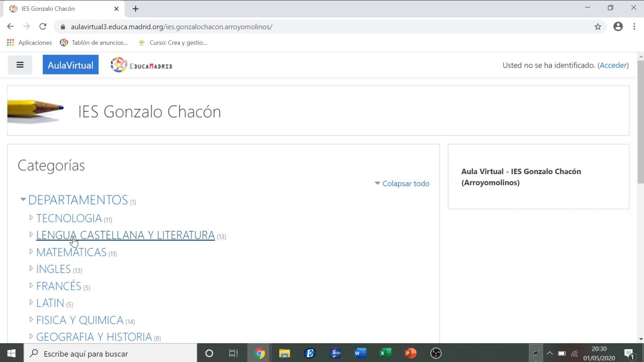Click the Acceder login link
The height and width of the screenshot is (362, 644).
pyautogui.click(x=613, y=65)
